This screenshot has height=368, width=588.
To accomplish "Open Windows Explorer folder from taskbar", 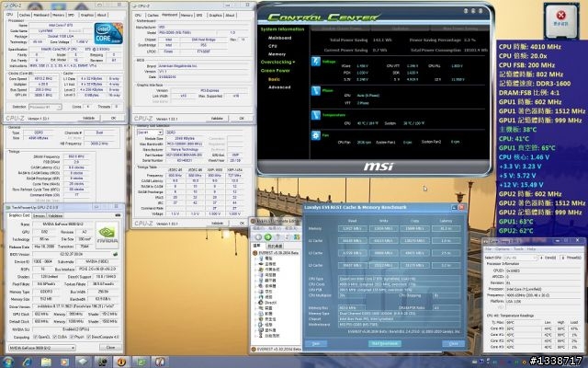I will 46,362.
